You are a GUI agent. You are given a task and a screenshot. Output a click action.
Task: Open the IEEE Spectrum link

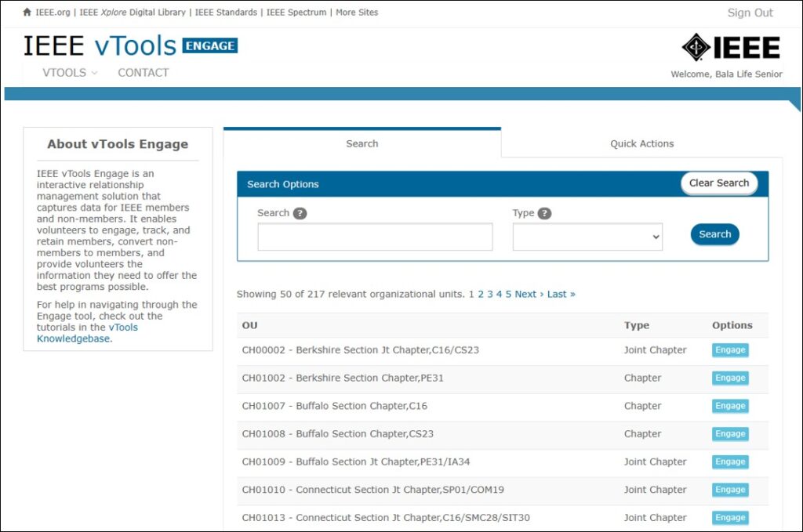click(x=296, y=13)
